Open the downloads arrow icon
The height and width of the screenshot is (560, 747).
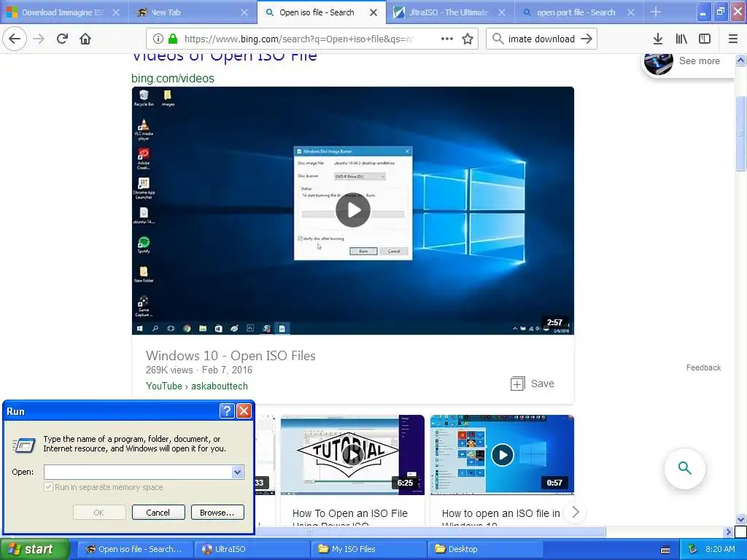[658, 39]
